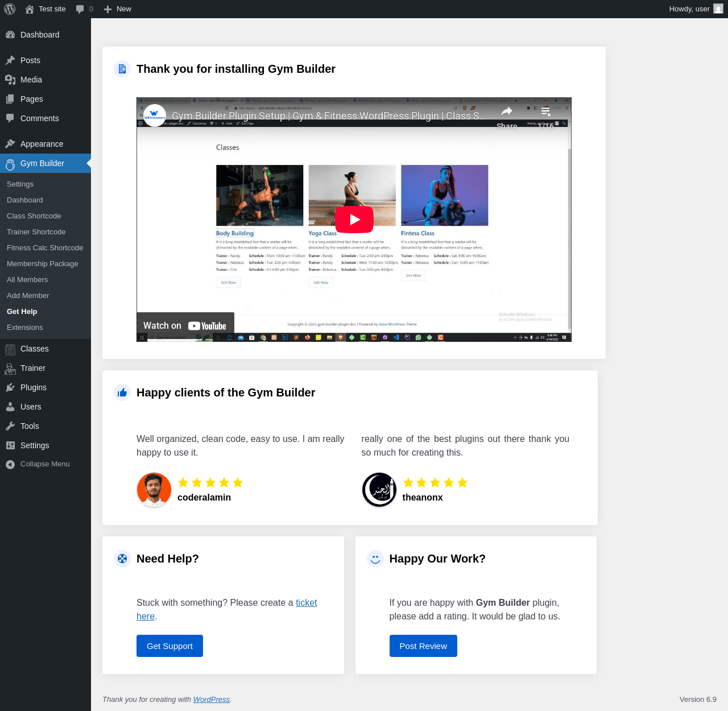Click the Collapse Menu arrow icon
728x711 pixels.
(10, 465)
